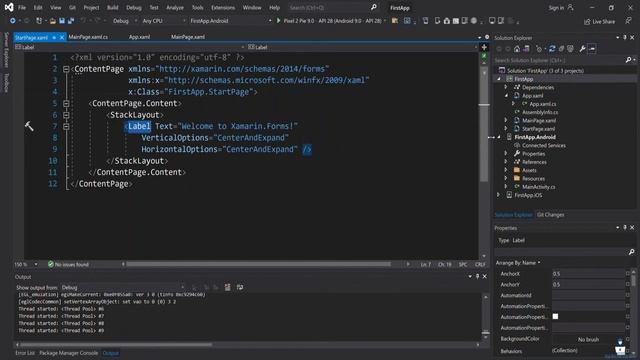640x360 pixels.
Task: Close the StartPage.xaml tab
Action: pyautogui.click(x=62, y=37)
